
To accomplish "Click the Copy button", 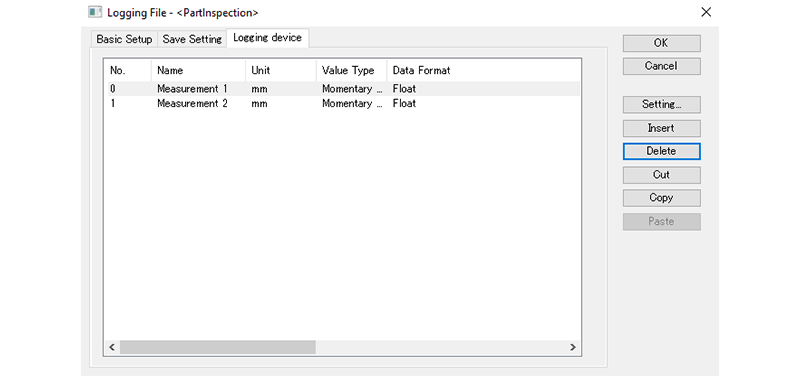I will (661, 198).
